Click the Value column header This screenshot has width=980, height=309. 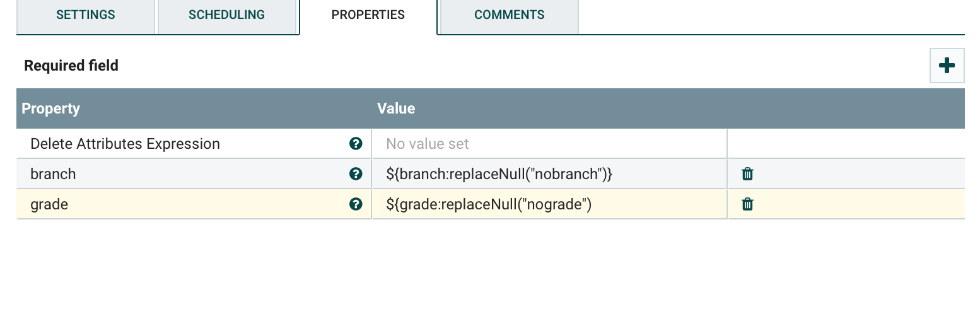click(396, 108)
